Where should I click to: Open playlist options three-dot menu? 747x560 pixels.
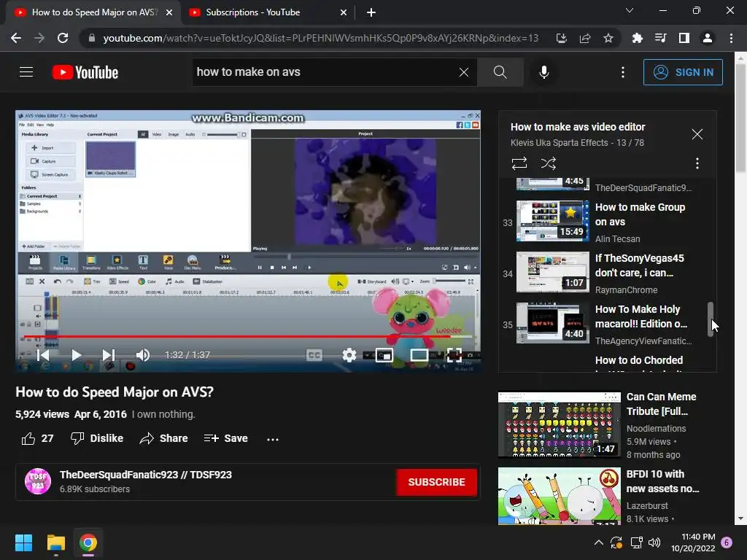pyautogui.click(x=697, y=163)
